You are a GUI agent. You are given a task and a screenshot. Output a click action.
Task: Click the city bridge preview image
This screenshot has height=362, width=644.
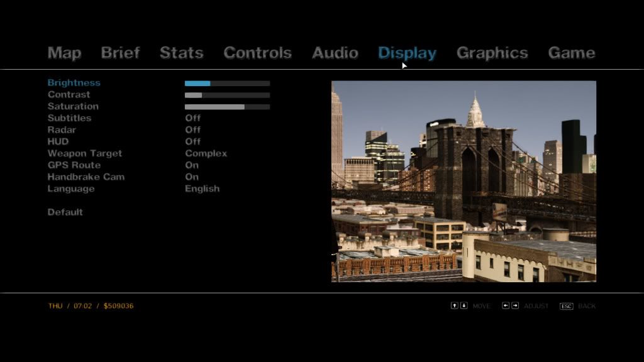(x=464, y=181)
